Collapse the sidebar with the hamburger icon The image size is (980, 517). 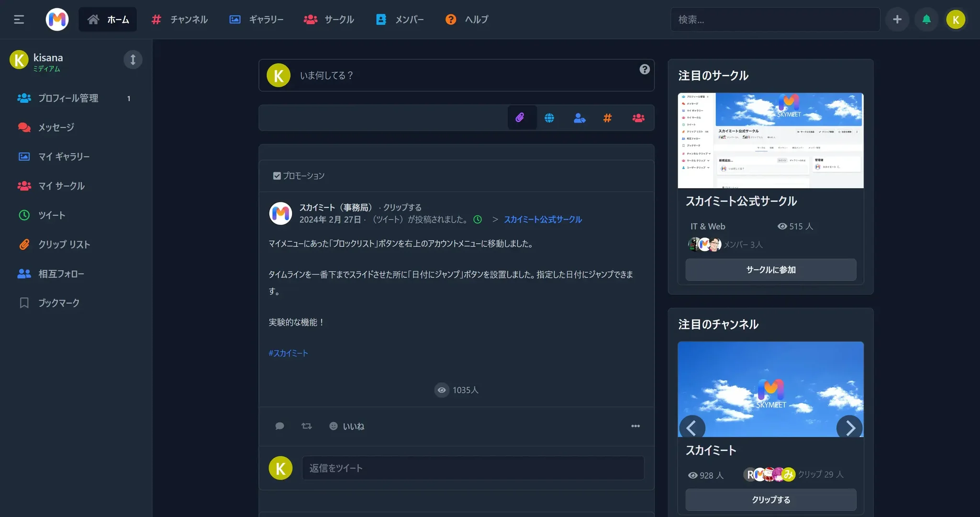coord(19,19)
